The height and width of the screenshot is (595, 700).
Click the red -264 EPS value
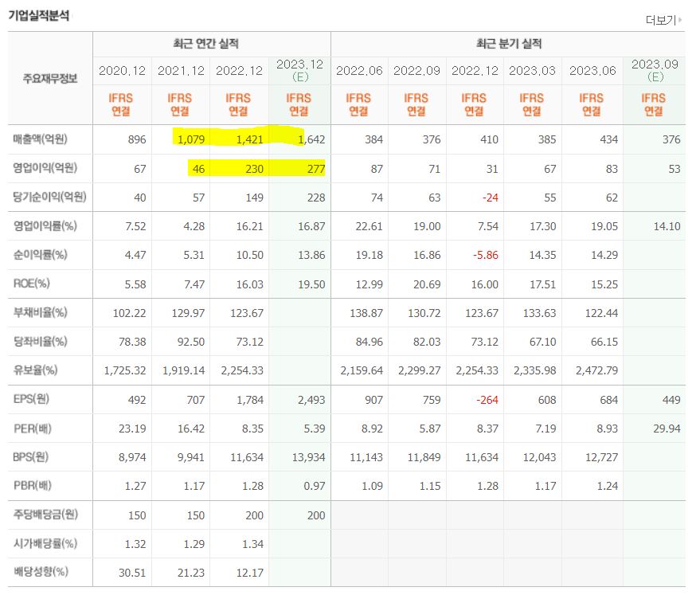pos(487,400)
